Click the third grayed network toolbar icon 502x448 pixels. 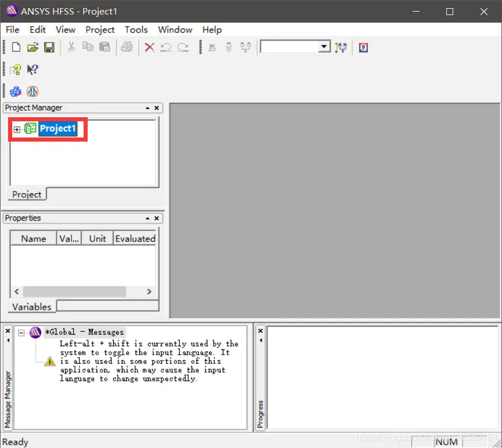point(245,48)
